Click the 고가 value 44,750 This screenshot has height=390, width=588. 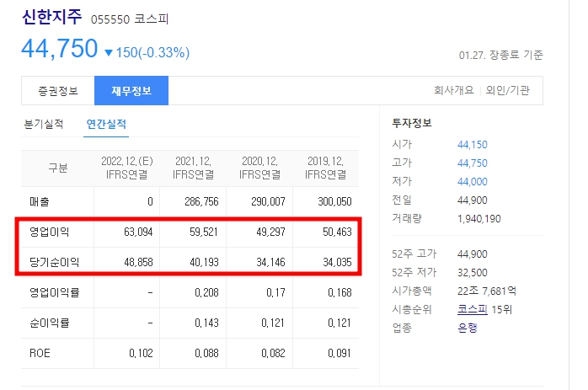[x=472, y=163]
